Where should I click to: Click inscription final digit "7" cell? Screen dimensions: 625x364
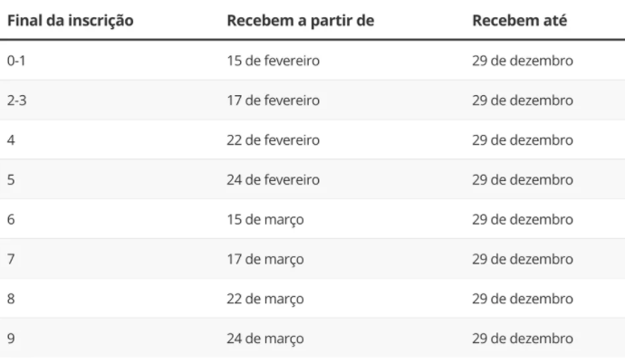[x=11, y=260]
